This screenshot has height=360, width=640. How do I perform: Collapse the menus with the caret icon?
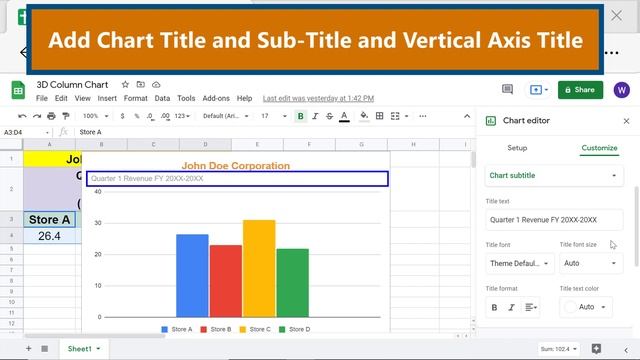pos(467,116)
